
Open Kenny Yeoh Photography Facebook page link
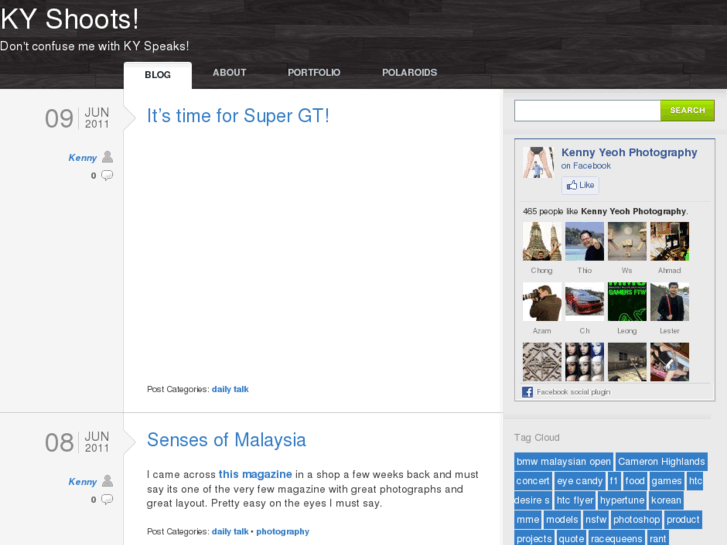[629, 153]
